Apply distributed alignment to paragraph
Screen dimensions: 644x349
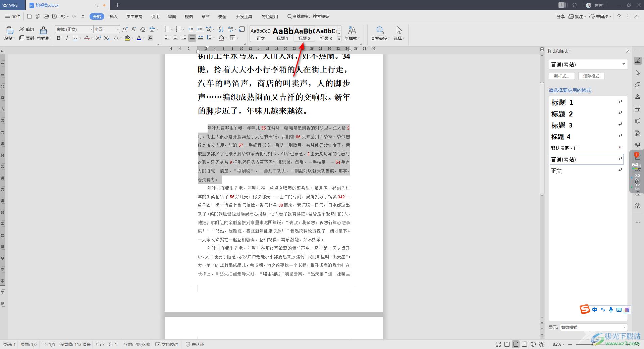click(201, 38)
